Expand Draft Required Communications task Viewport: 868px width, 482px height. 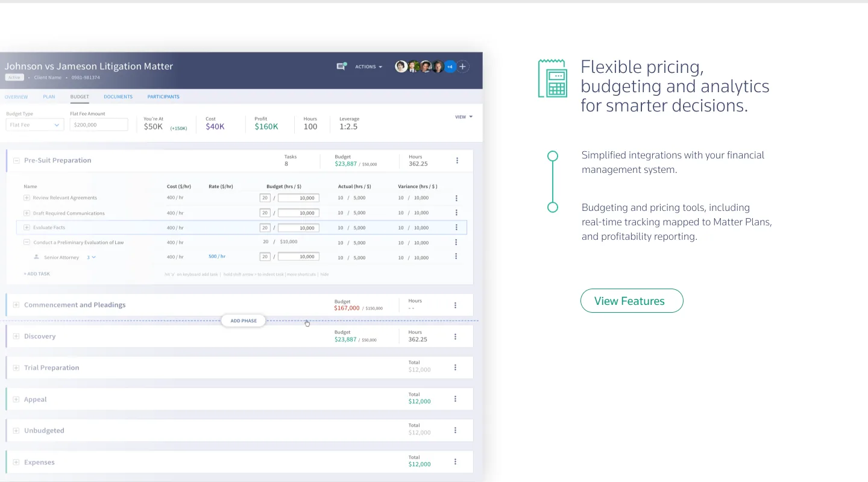(27, 213)
